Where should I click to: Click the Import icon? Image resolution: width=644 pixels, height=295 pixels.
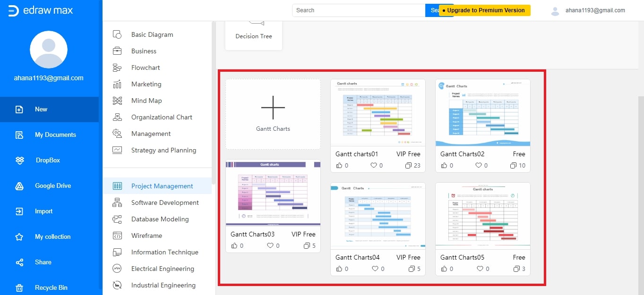19,211
